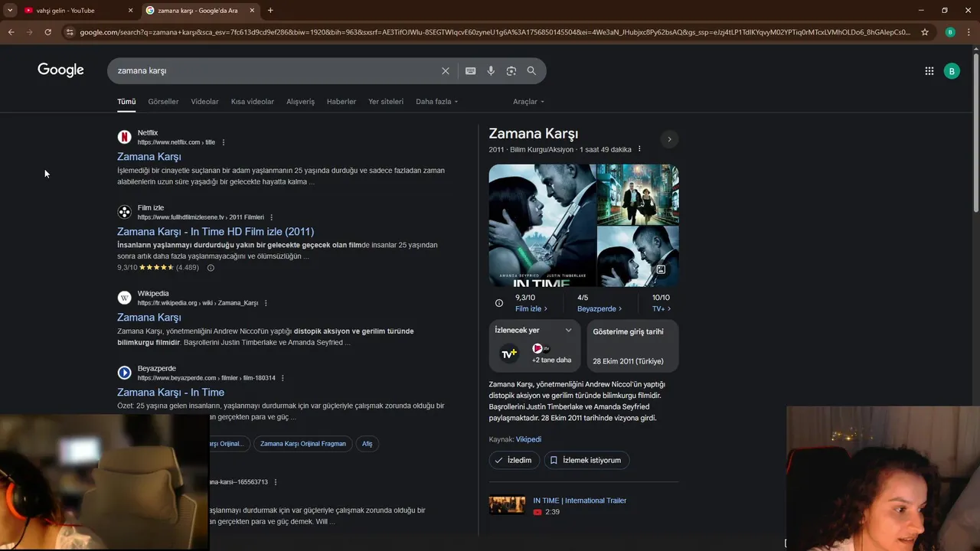Switch to the Alışveriş tab
This screenshot has width=980, height=551.
point(300,101)
